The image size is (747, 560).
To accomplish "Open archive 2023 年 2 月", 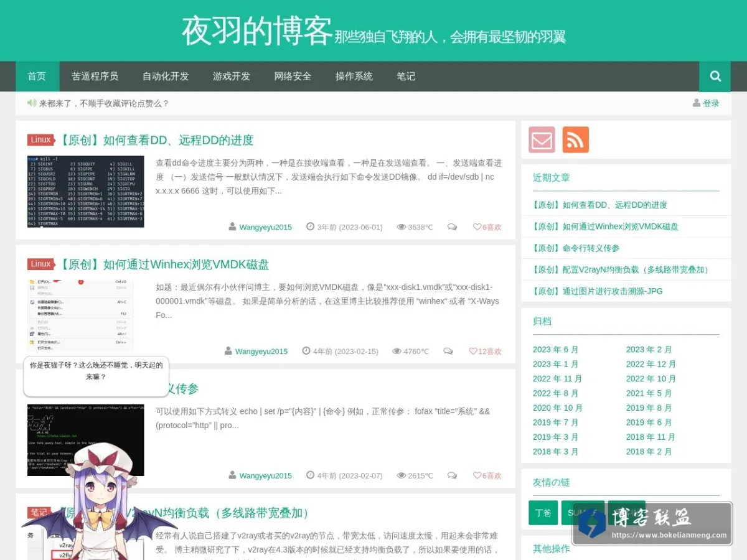I will tap(649, 350).
